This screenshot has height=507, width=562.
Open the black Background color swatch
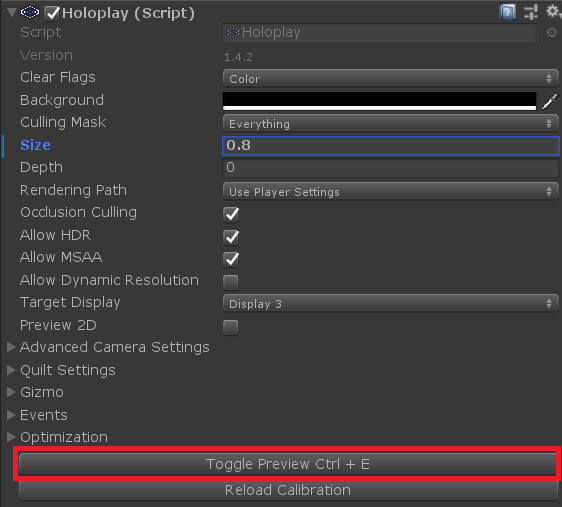click(380, 101)
